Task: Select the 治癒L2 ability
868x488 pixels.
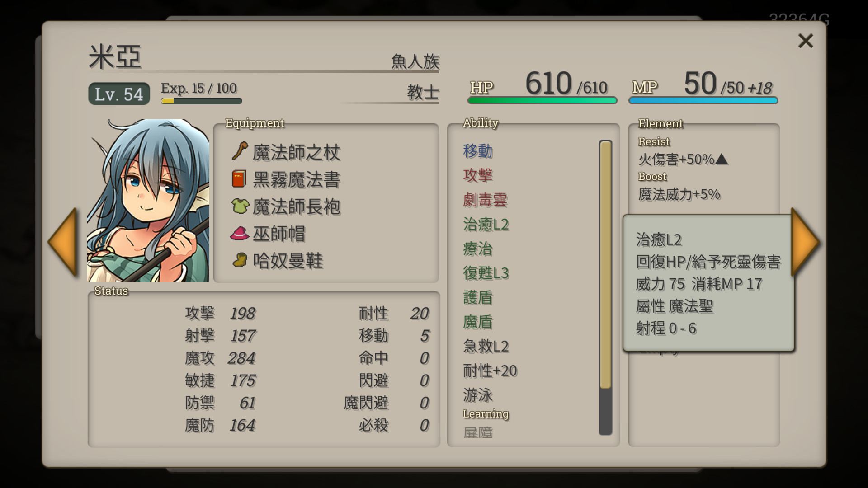Action: [x=486, y=224]
